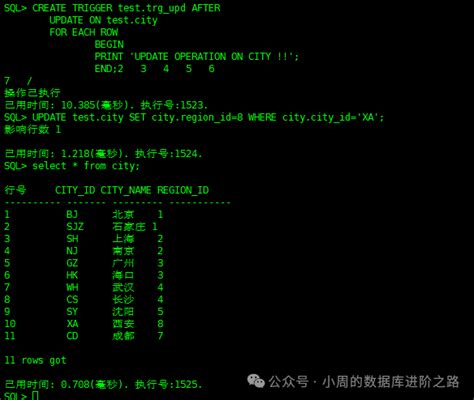
Task: Click the REGION_ID column header
Action: (183, 190)
